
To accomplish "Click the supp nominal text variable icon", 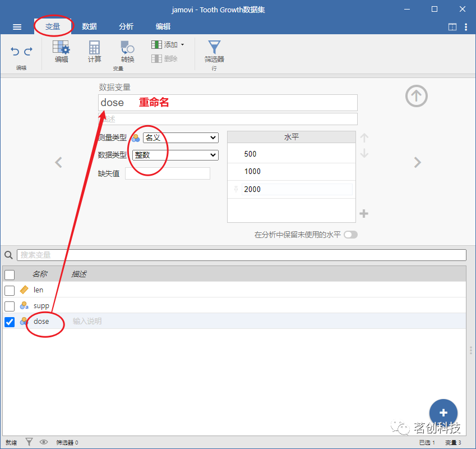I will [x=24, y=306].
